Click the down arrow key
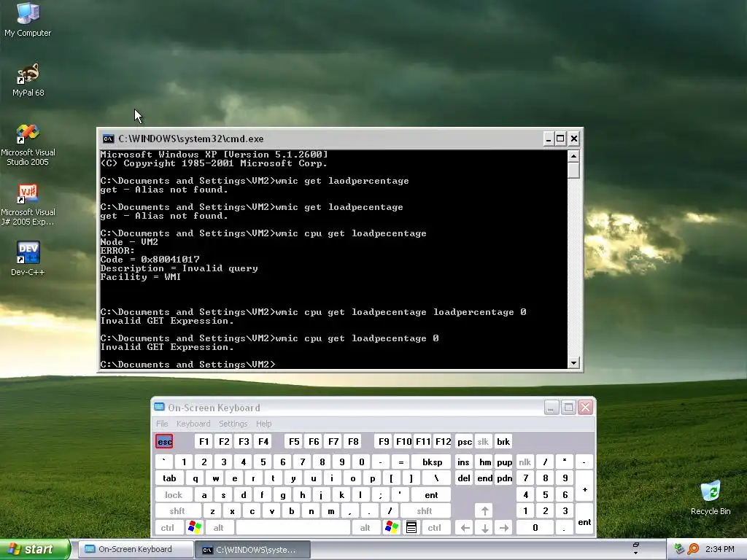This screenshot has width=747, height=560. pyautogui.click(x=484, y=527)
